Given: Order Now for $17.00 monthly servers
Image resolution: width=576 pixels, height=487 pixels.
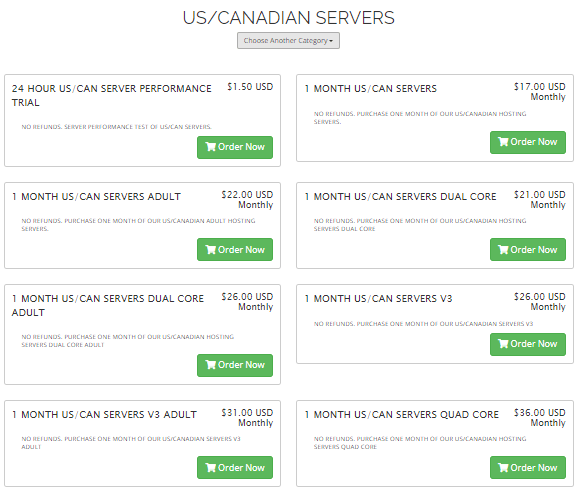Looking at the screenshot, I should pyautogui.click(x=528, y=142).
